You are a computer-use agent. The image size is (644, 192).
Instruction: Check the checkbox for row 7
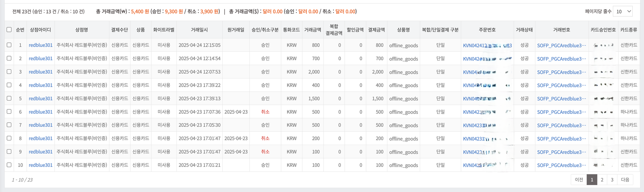[x=9, y=125]
